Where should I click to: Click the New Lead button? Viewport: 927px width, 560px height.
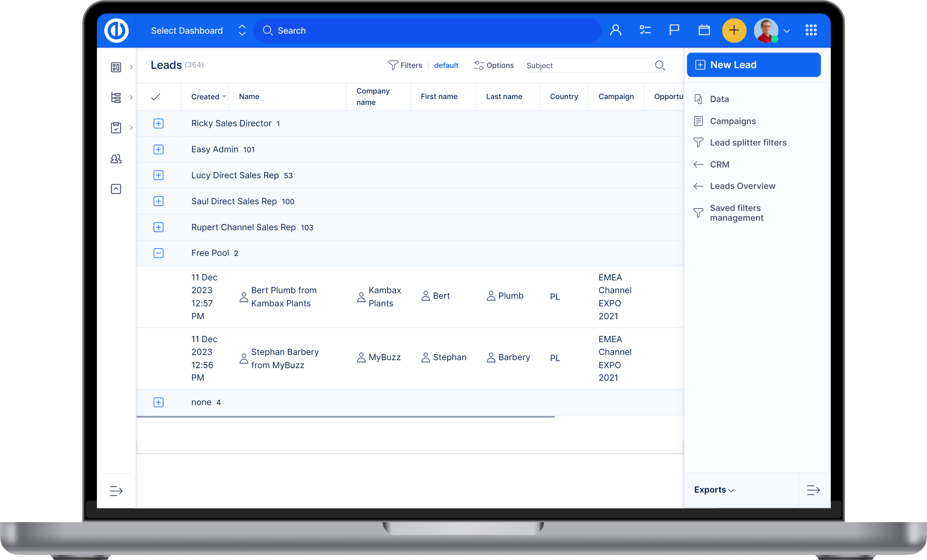[x=754, y=65]
